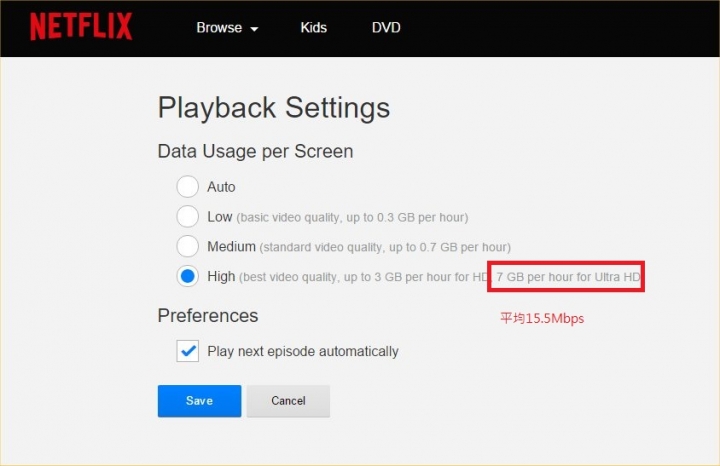Save the playback settings

point(199,401)
